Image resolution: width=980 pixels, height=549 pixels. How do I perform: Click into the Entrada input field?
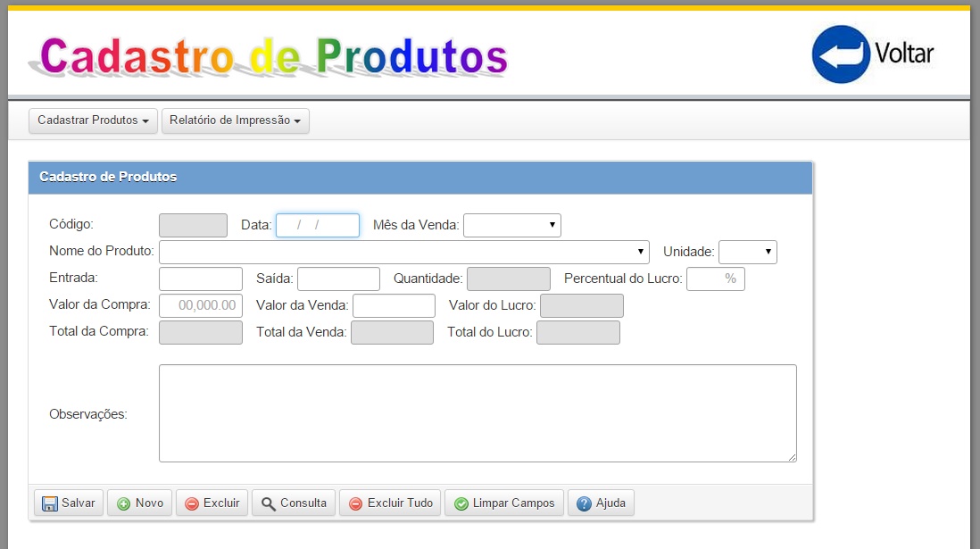201,279
